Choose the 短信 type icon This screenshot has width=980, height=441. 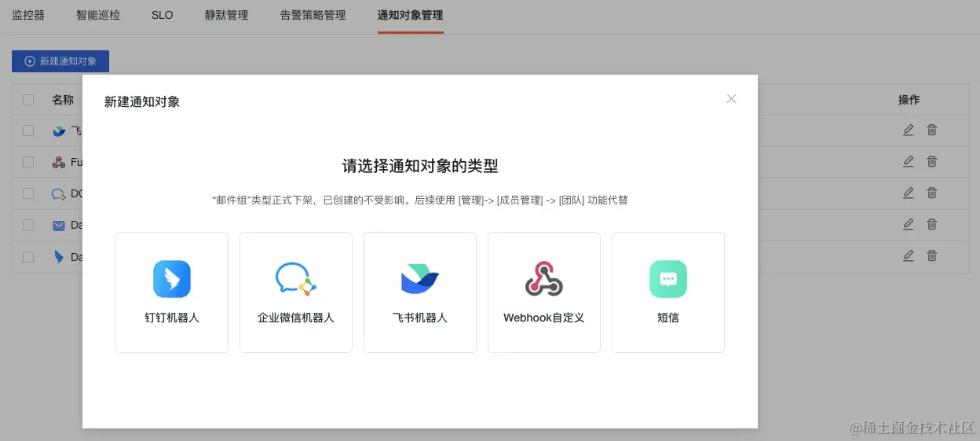668,279
